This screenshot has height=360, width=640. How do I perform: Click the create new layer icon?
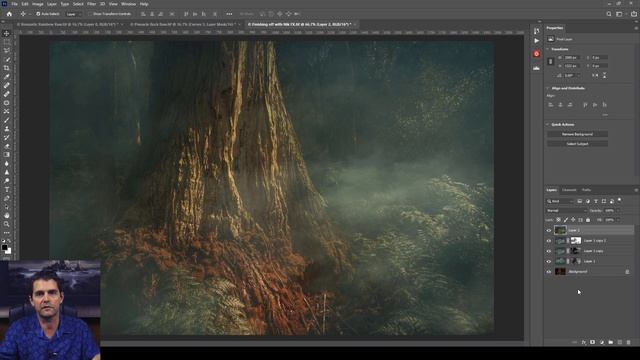[620, 342]
